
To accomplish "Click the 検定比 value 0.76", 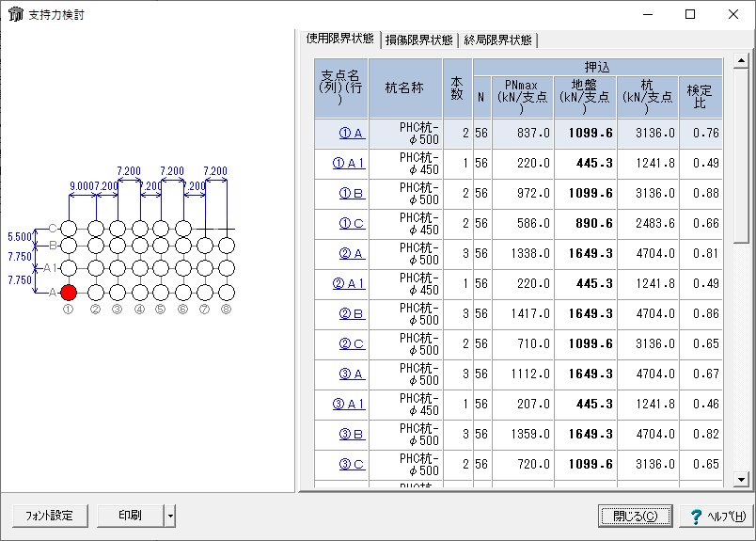I will pos(706,134).
